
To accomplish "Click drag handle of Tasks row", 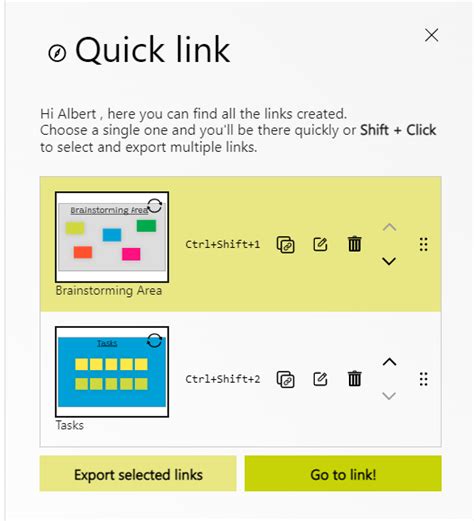I will tap(424, 379).
